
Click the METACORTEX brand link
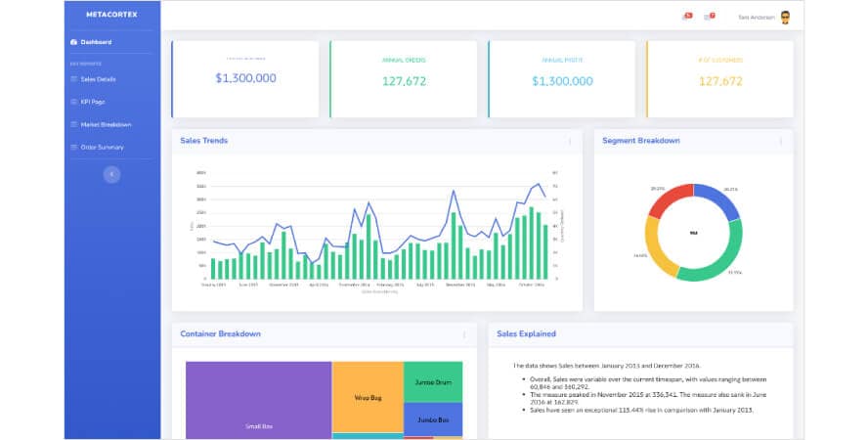click(x=111, y=15)
